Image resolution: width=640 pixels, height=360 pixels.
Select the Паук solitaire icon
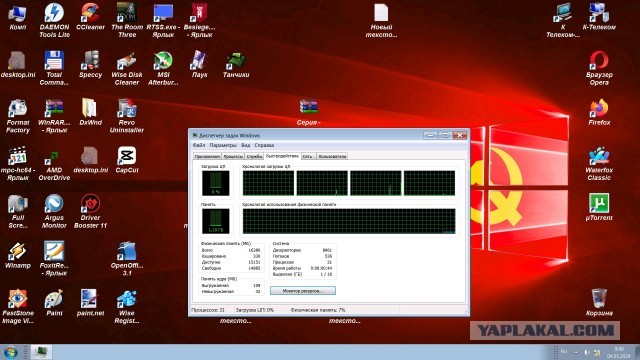tap(199, 64)
